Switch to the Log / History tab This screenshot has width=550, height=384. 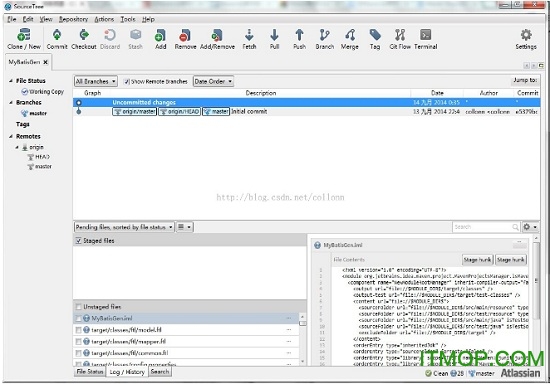click(127, 372)
